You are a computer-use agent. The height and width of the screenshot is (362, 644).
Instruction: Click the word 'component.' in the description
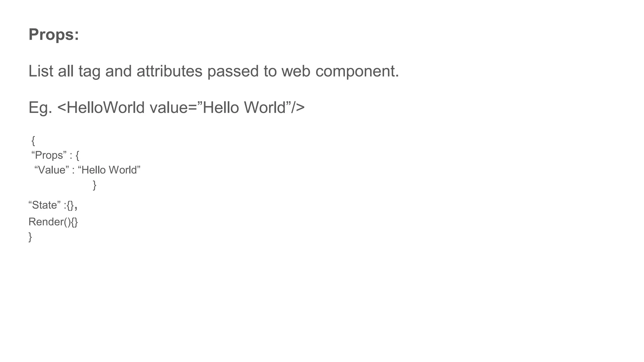click(x=357, y=72)
